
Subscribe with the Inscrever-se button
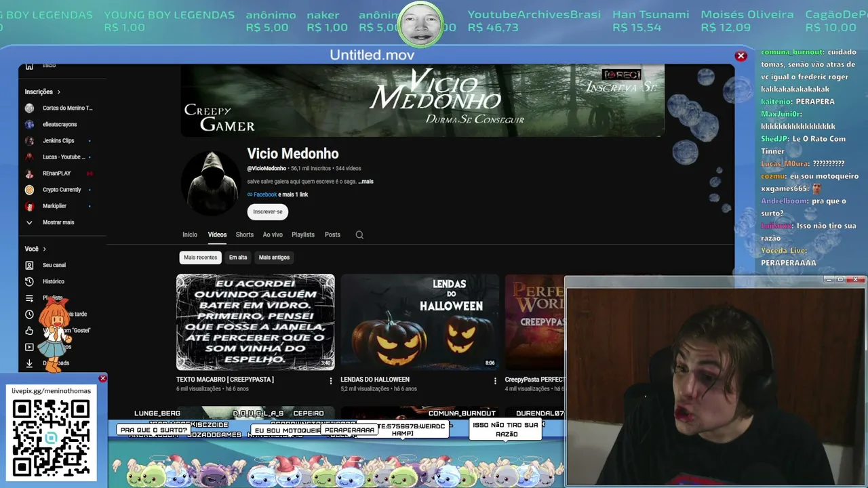[268, 211]
